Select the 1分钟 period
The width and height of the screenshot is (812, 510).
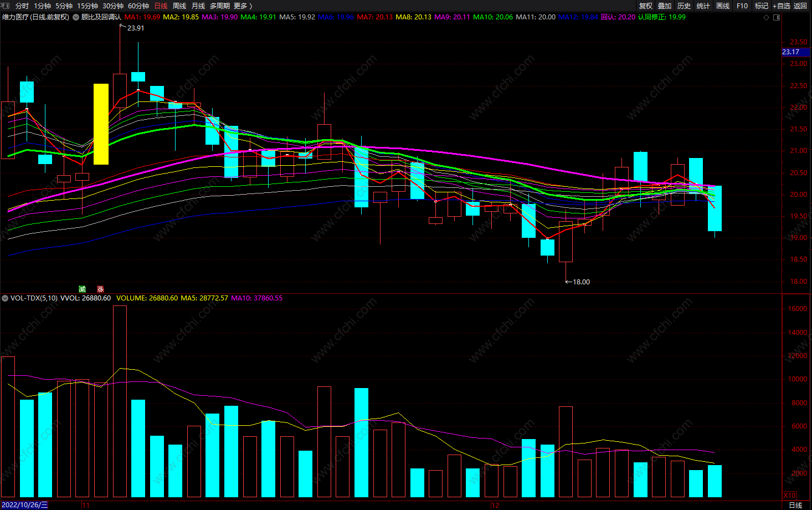(x=42, y=6)
